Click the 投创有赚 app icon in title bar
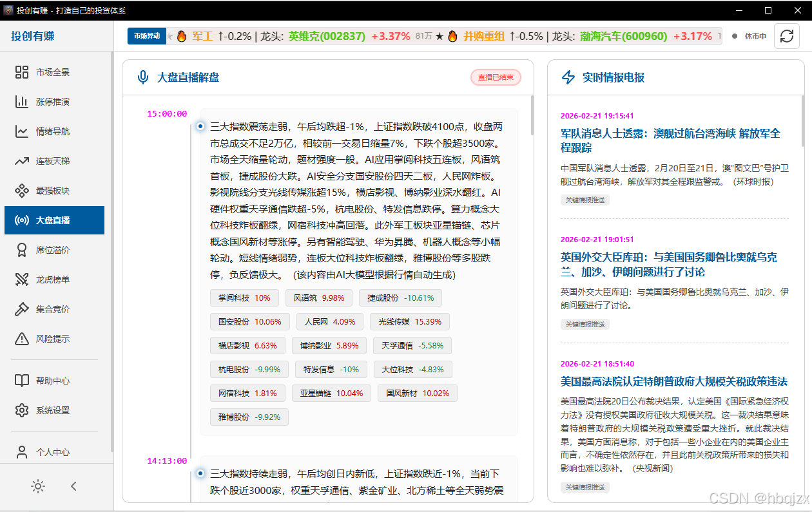 8,10
